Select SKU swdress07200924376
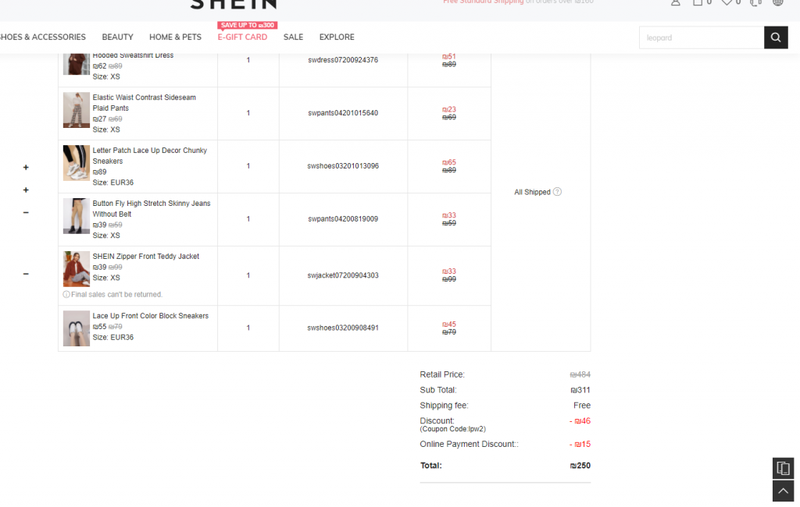 click(343, 60)
